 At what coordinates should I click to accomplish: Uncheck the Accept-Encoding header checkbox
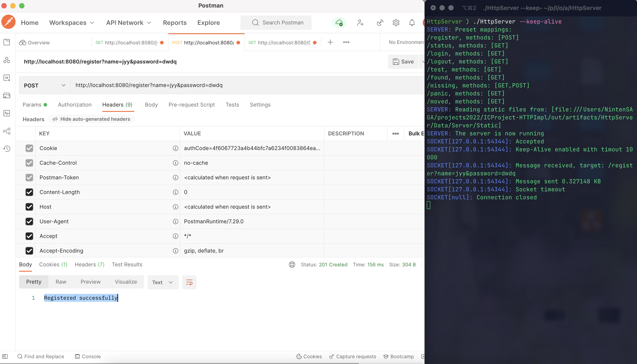click(x=29, y=251)
